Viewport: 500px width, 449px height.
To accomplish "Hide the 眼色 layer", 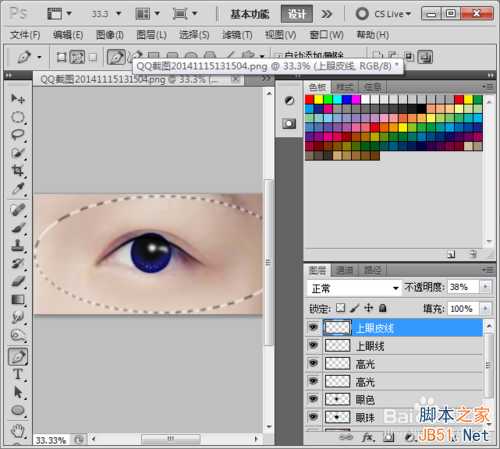I will point(313,399).
